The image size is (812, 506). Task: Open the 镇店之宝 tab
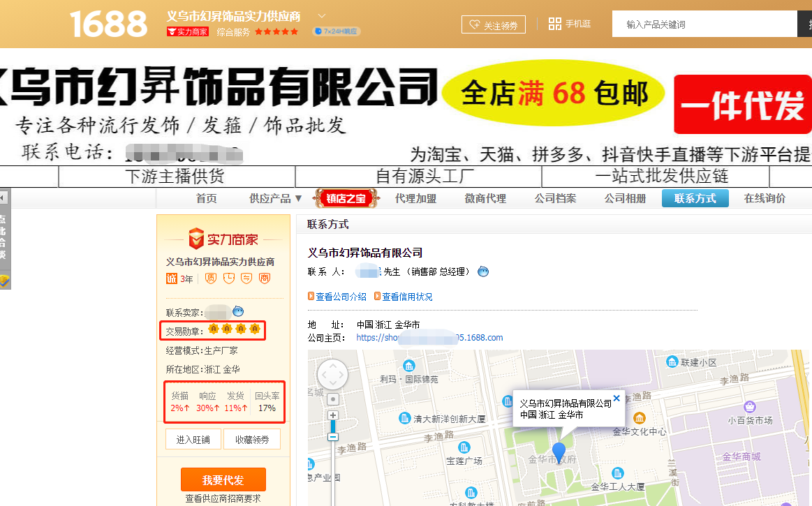coord(346,198)
